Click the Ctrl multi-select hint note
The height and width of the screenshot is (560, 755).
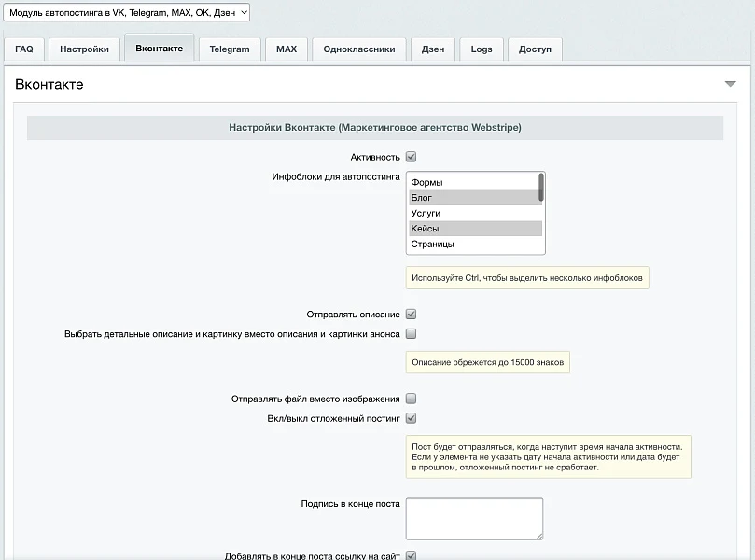527,278
